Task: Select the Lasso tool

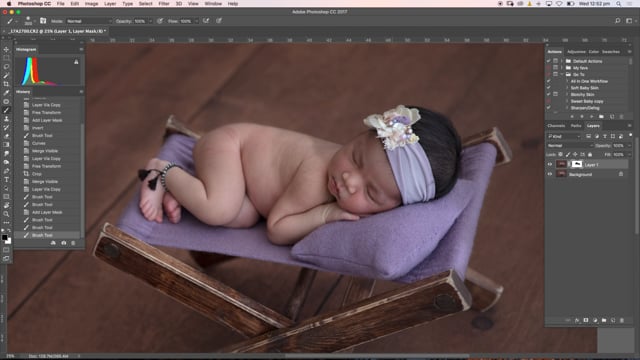Action: (x=6, y=67)
